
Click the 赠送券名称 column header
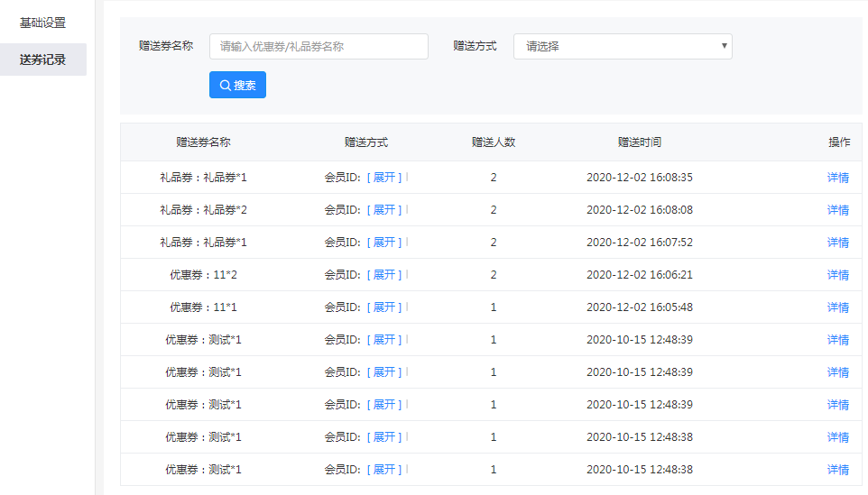click(x=203, y=142)
